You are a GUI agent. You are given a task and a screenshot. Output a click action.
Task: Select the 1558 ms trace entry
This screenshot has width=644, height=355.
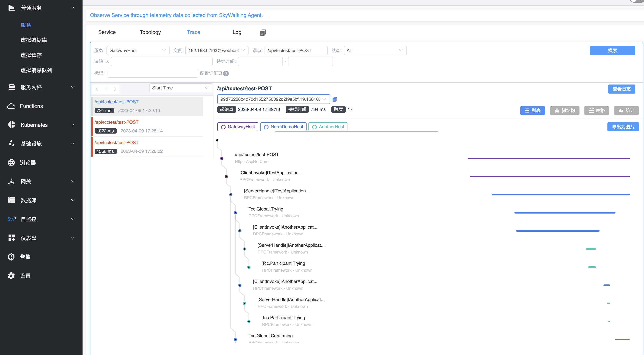point(147,147)
